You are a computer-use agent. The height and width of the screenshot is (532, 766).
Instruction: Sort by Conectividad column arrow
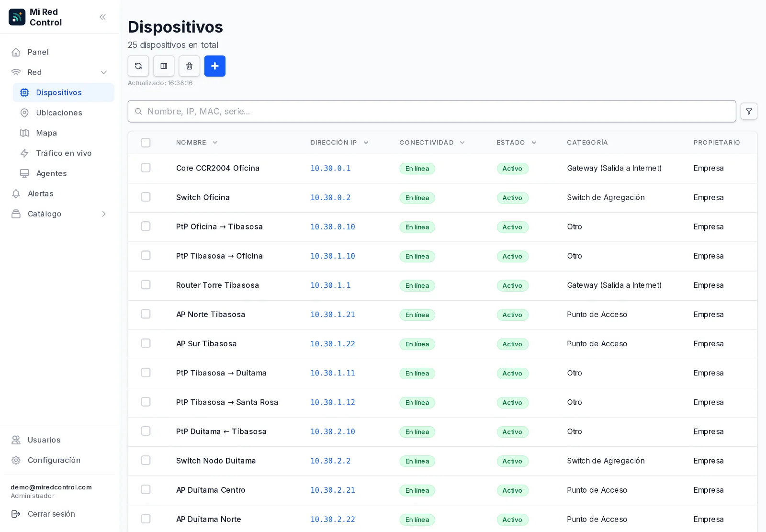click(x=462, y=143)
